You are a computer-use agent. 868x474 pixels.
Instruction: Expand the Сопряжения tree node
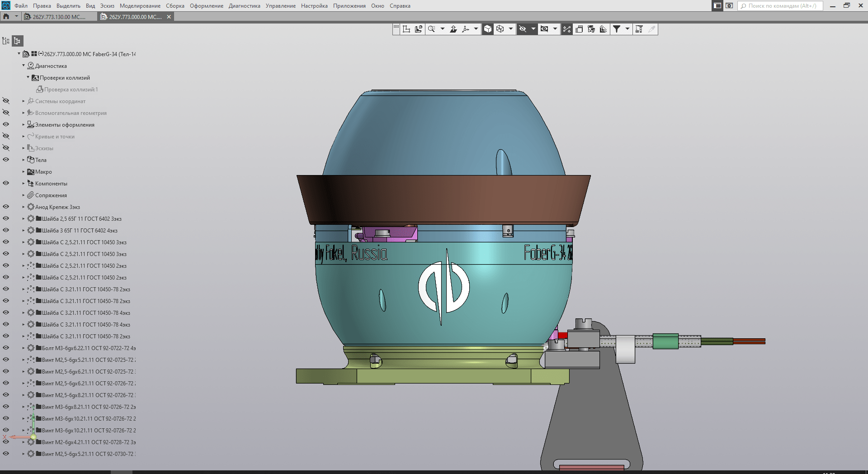[x=24, y=195]
